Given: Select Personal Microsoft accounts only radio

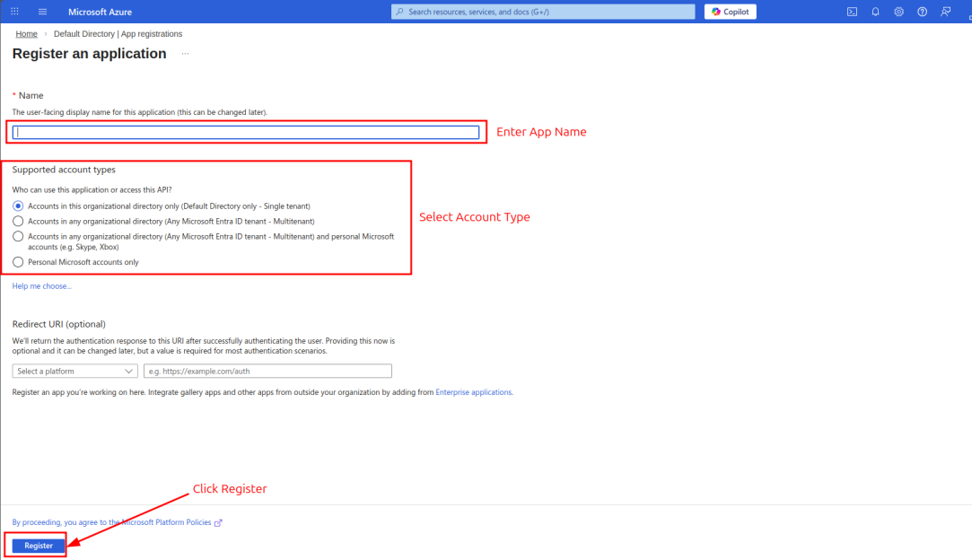Looking at the screenshot, I should click(18, 262).
